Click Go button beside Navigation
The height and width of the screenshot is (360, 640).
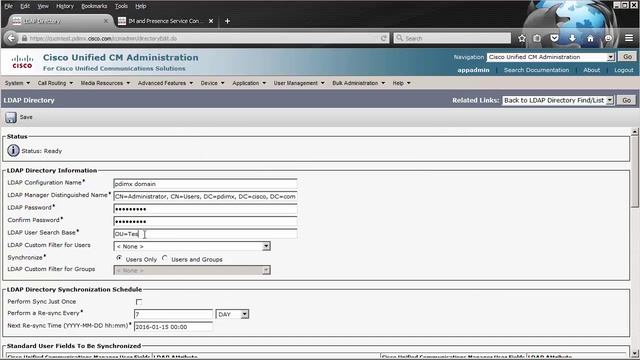click(627, 57)
